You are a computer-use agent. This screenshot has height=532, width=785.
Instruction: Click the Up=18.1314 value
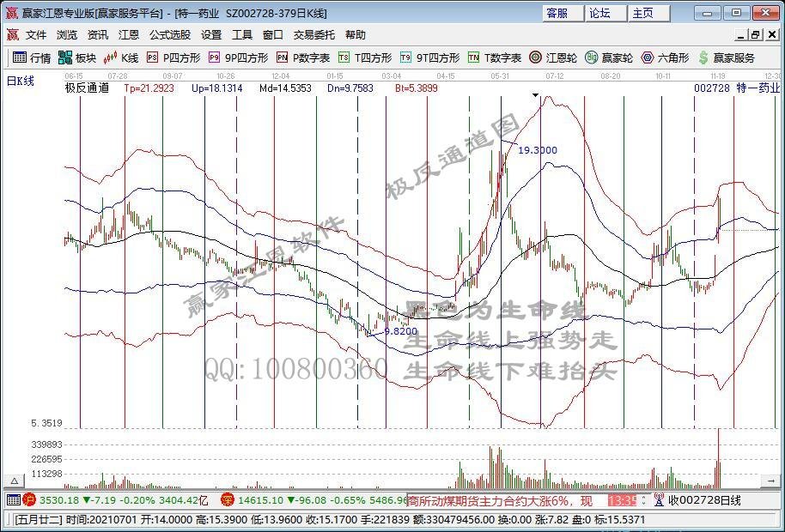[217, 88]
